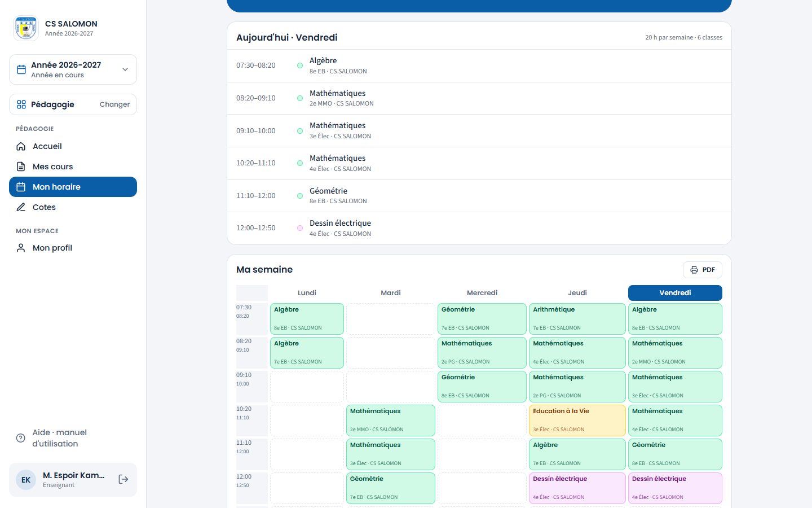
Task: Click the EK user avatar
Action: coord(26,480)
